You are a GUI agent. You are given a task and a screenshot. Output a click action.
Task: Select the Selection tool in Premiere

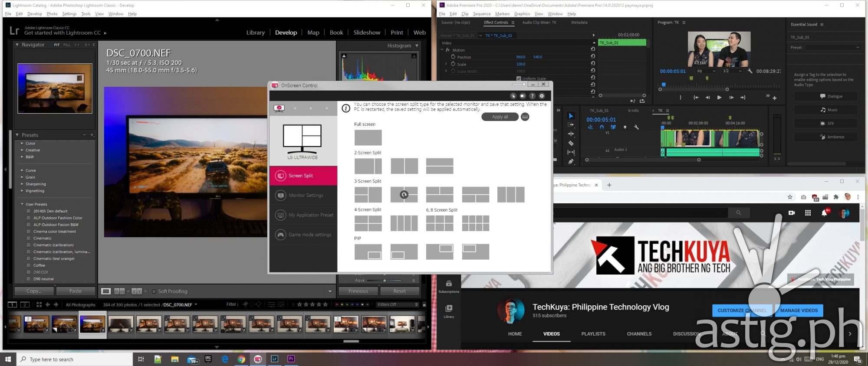(571, 116)
